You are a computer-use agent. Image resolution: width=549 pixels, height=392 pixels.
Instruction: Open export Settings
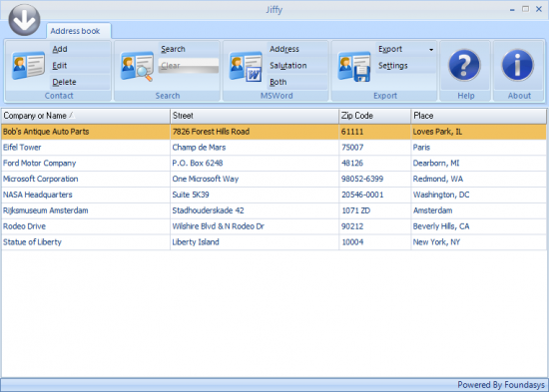[x=406, y=66]
